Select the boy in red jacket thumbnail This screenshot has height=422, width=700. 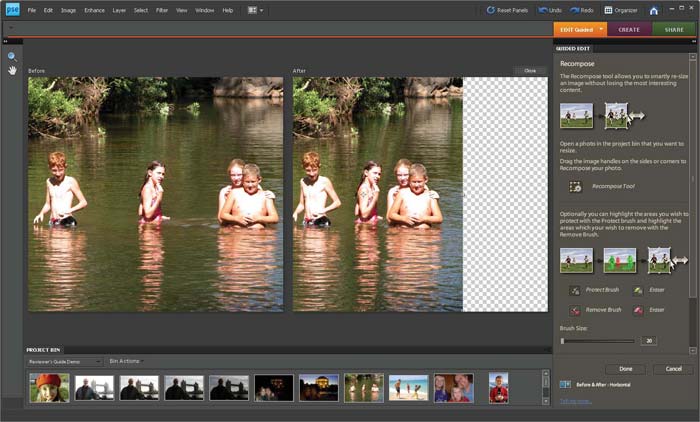498,388
